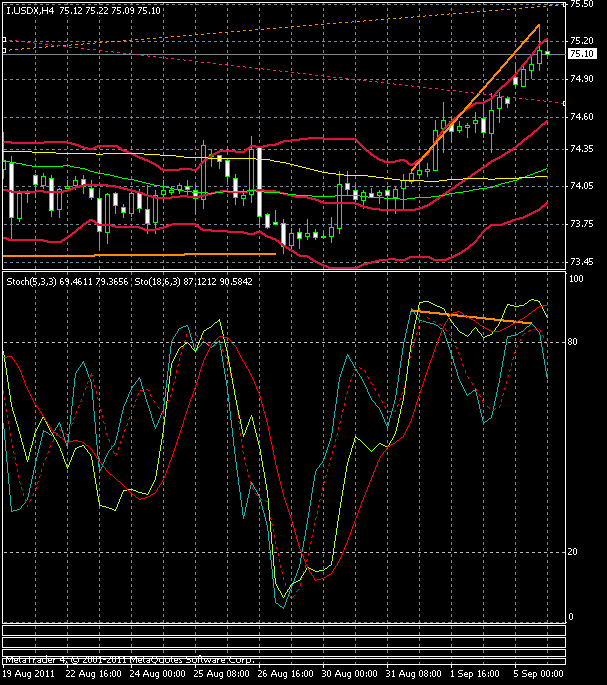Click the 75.20 price axis label
The height and width of the screenshot is (685, 607).
582,41
